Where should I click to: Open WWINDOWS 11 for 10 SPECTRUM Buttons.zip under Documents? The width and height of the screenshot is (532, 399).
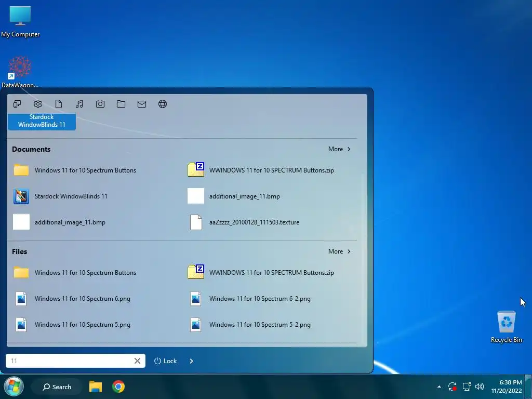[x=261, y=170]
